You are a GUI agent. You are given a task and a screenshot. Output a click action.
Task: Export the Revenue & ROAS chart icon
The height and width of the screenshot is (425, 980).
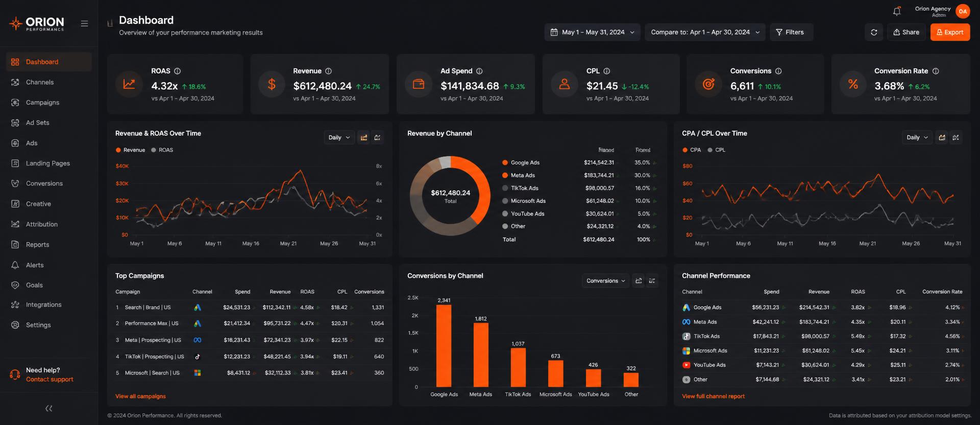pyautogui.click(x=364, y=137)
